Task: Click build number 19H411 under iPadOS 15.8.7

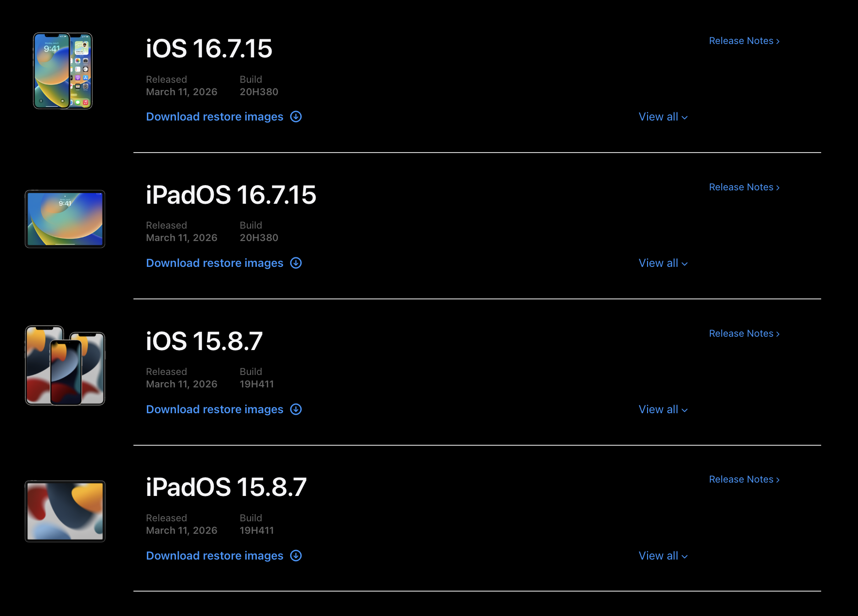Action: [x=257, y=530]
